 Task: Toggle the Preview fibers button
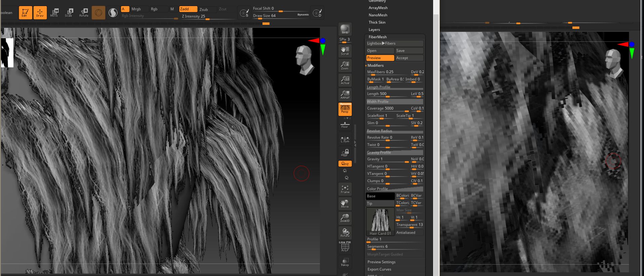(x=380, y=58)
